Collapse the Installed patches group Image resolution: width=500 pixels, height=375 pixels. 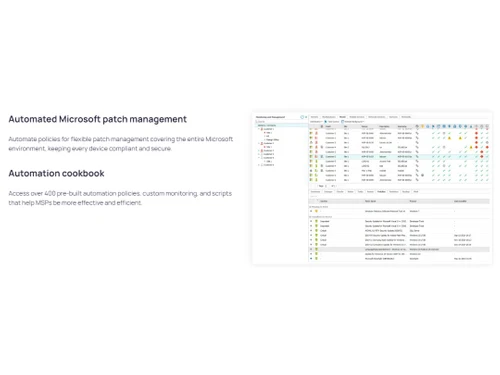(310, 217)
